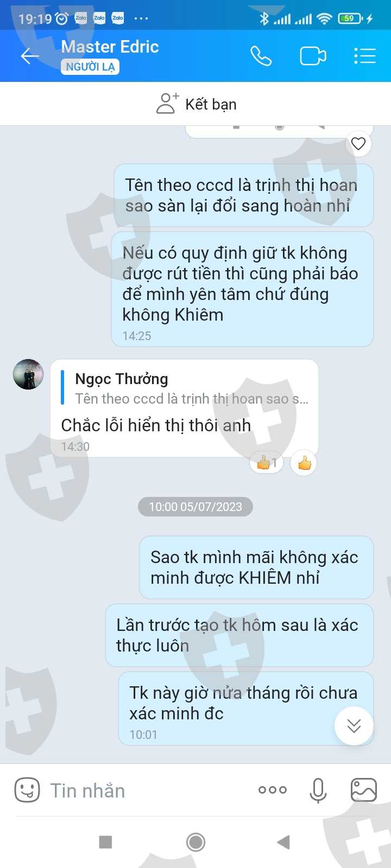Tap the Android back triangle button
The width and height of the screenshot is (391, 868).
tap(283, 842)
